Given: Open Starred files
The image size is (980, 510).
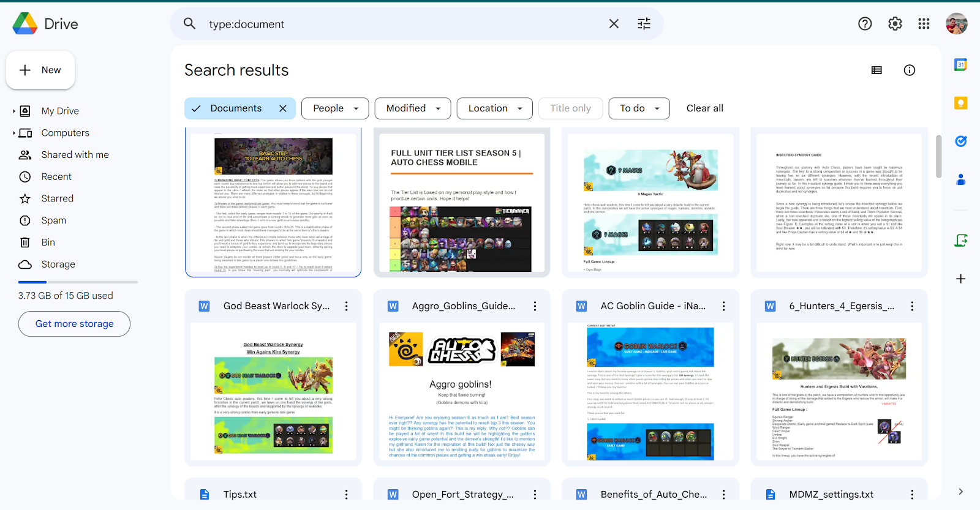Looking at the screenshot, I should point(57,198).
